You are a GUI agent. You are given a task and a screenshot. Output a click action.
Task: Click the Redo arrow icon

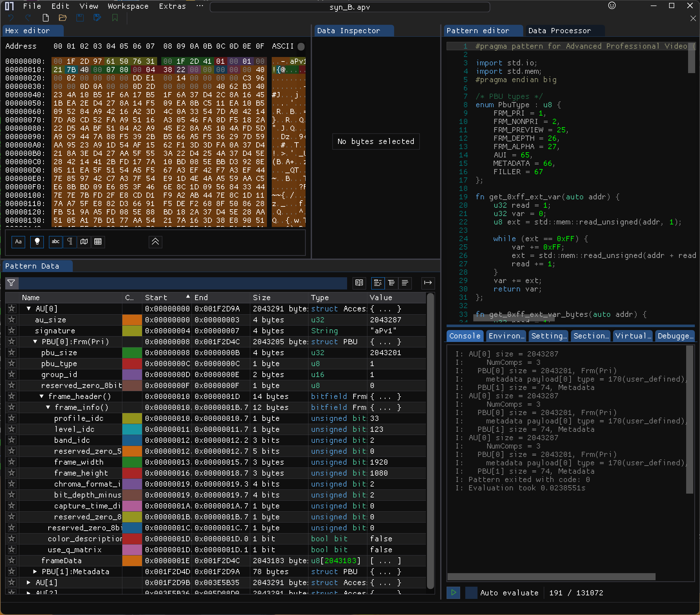28,18
